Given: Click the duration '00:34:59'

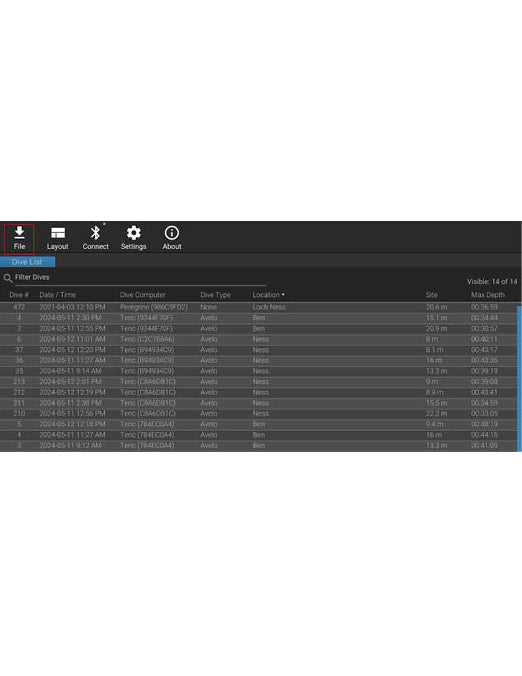Looking at the screenshot, I should coord(484,403).
